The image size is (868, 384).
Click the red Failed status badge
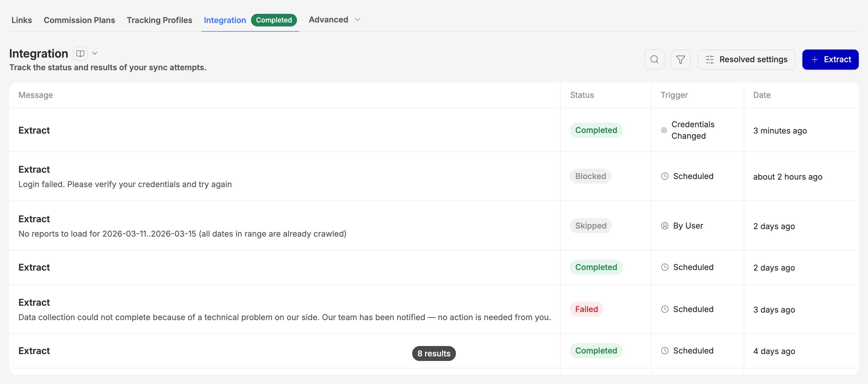point(586,309)
